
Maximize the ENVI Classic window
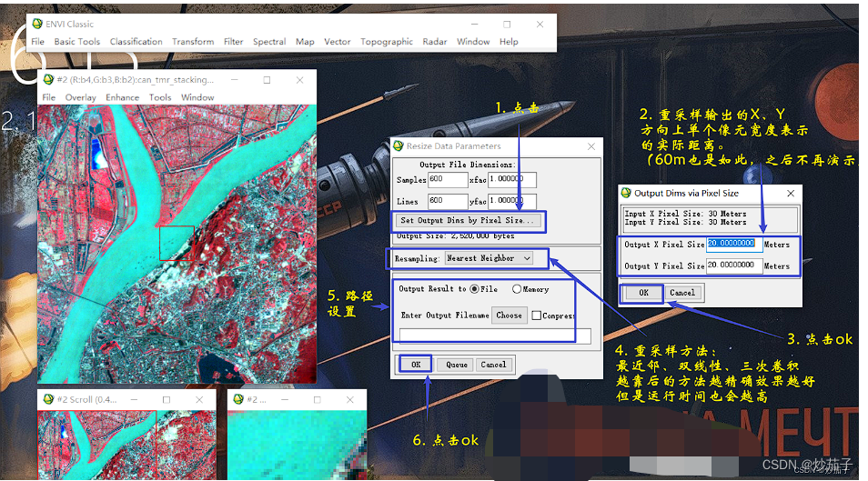pyautogui.click(x=507, y=24)
